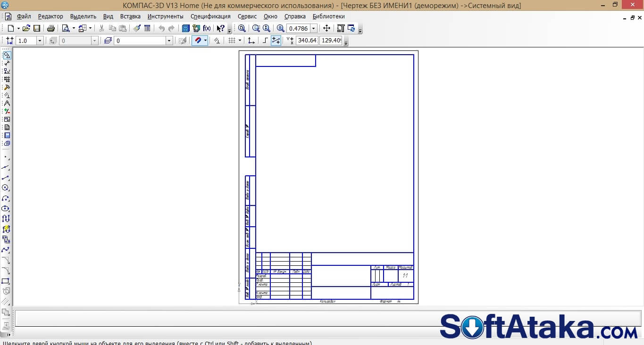644x345 pixels.
Task: Pan the view with the four-arrow move icon
Action: pyautogui.click(x=326, y=28)
